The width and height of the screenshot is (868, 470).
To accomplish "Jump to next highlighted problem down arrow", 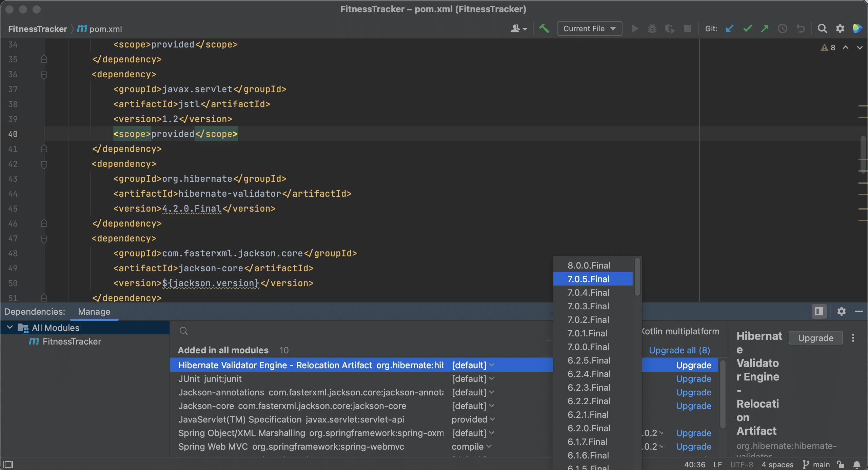I will 860,47.
